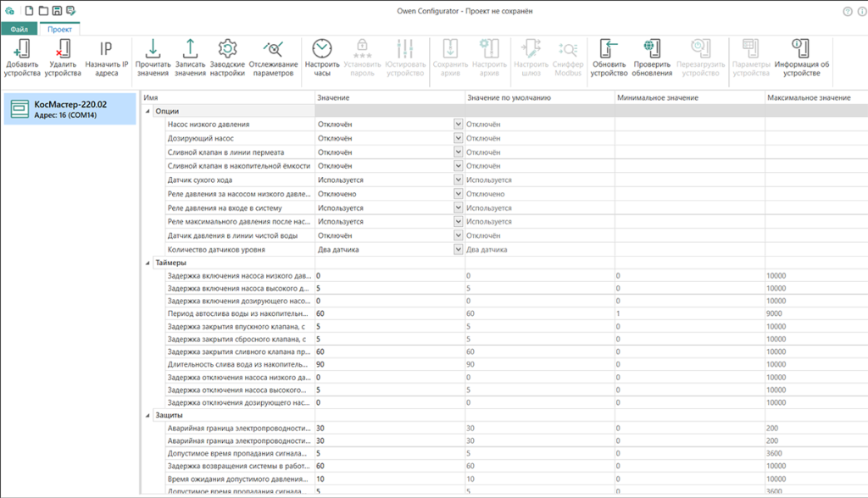Restore factory settings gear icon
868x498 pixels.
tap(227, 48)
